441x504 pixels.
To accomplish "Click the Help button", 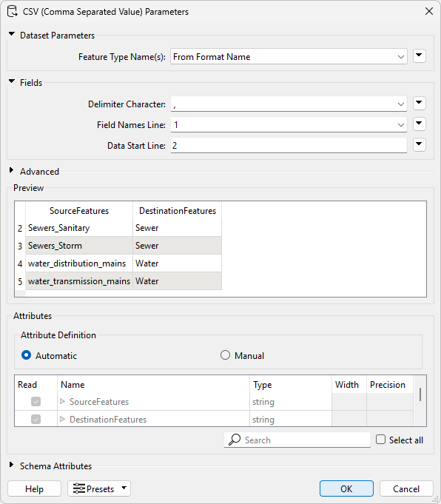I will click(34, 488).
